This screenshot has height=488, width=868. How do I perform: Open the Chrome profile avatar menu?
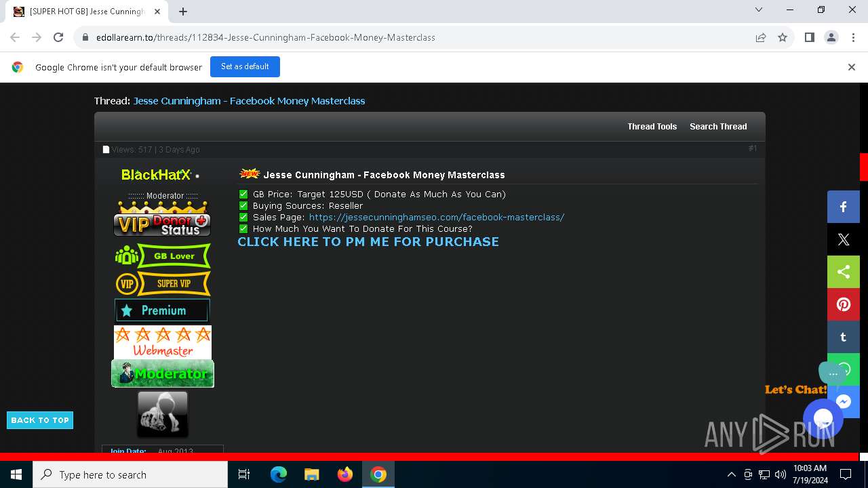[831, 37]
